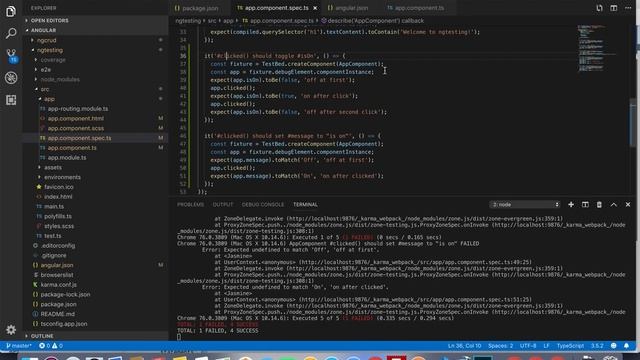Open the terminal selector dropdown '2: node'
The width and height of the screenshot is (640, 360).
[524, 204]
